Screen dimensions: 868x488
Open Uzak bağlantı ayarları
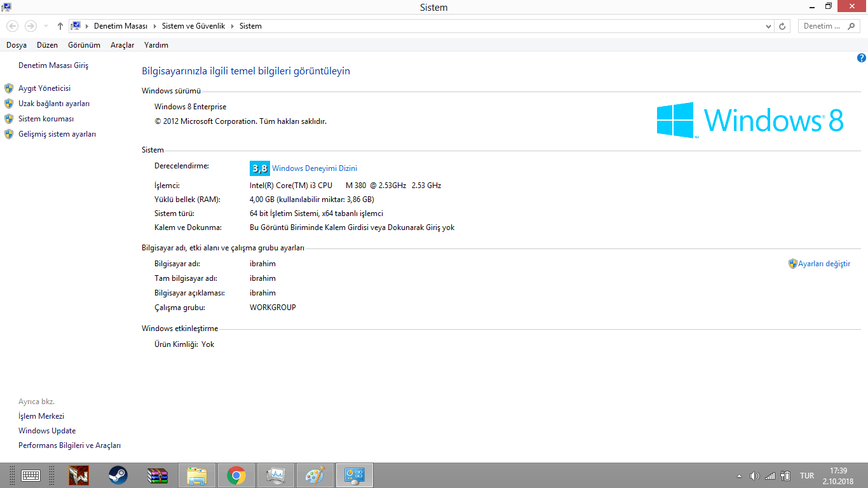tap(54, 104)
